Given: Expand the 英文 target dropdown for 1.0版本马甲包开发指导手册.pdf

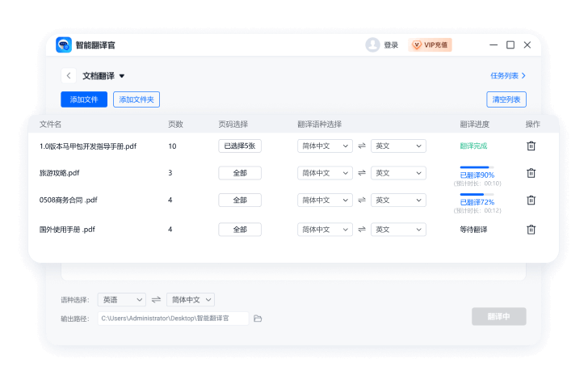Looking at the screenshot, I should pos(399,146).
